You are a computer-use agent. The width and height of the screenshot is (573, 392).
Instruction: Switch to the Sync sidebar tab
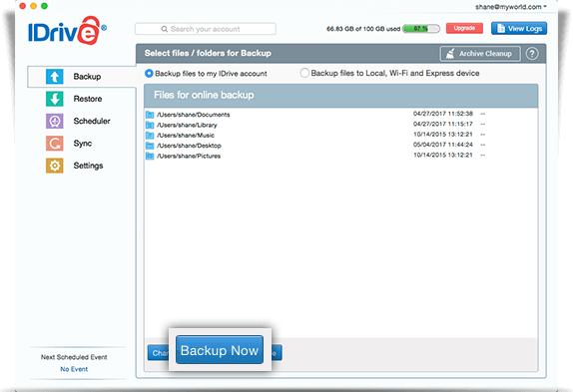82,144
